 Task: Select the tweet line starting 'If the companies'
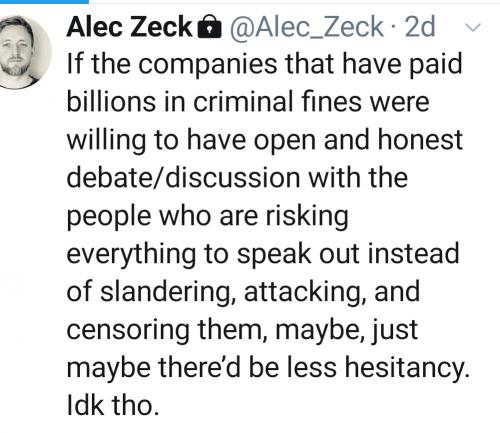click(x=264, y=65)
